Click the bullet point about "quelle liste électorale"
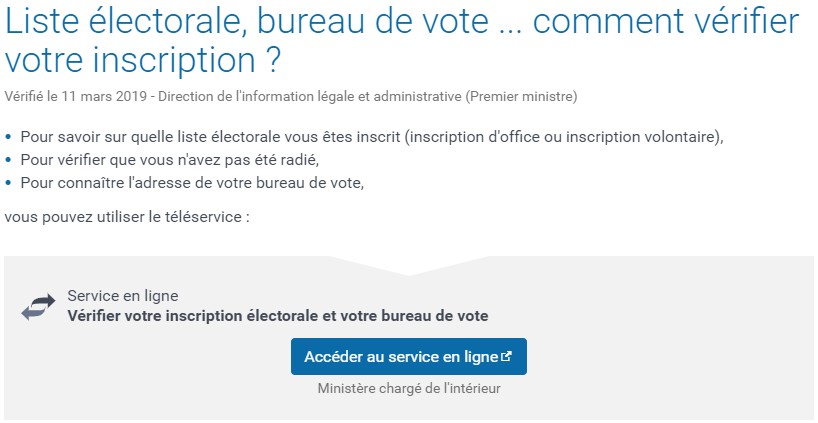This screenshot has height=423, width=818. tap(372, 138)
